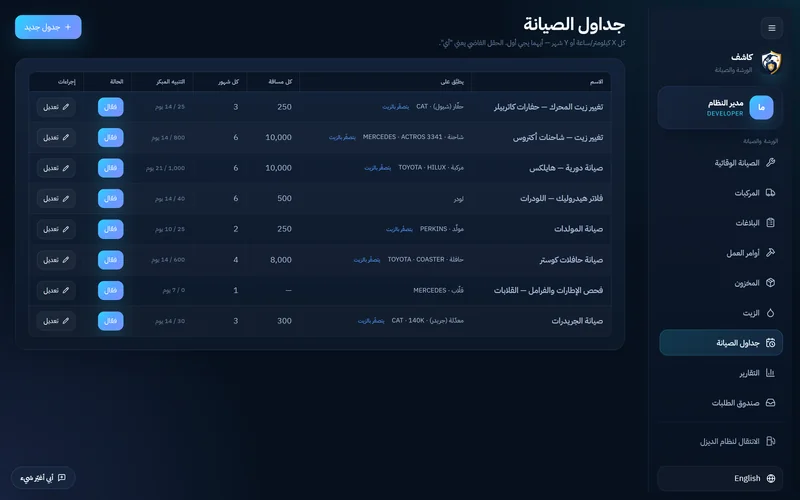Toggle فعّال status for حافلات كوستر row
800x500 pixels.
[x=111, y=260]
